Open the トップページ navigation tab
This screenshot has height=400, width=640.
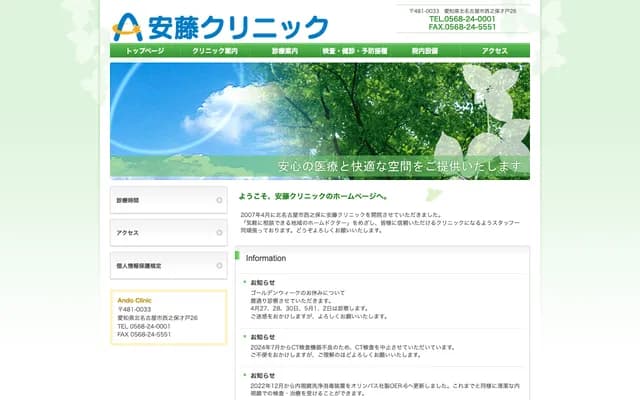pos(144,50)
